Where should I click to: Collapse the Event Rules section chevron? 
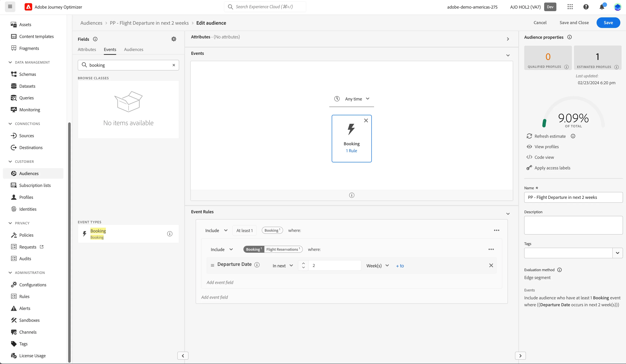point(508,214)
